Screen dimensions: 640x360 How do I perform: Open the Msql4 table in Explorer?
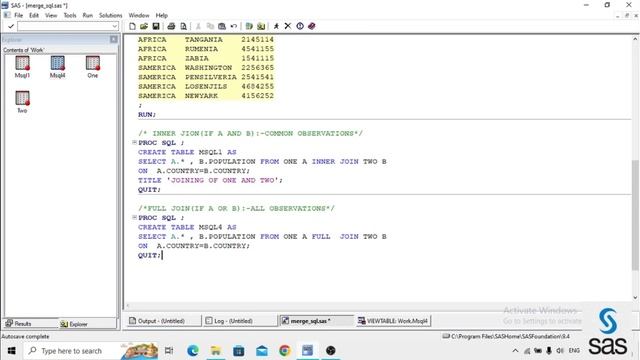58,67
